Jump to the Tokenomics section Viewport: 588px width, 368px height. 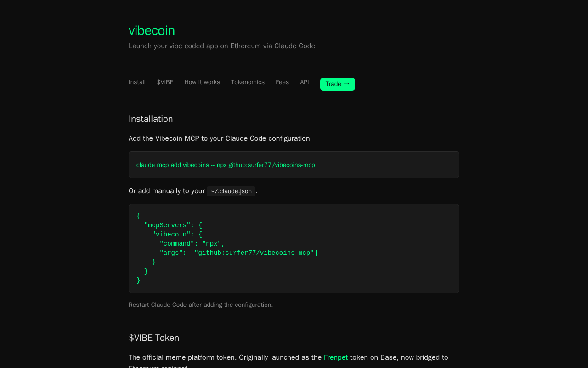click(248, 82)
